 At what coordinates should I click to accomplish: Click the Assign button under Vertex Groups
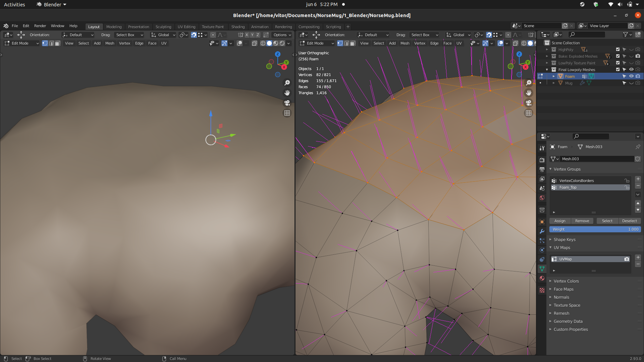coord(559,221)
